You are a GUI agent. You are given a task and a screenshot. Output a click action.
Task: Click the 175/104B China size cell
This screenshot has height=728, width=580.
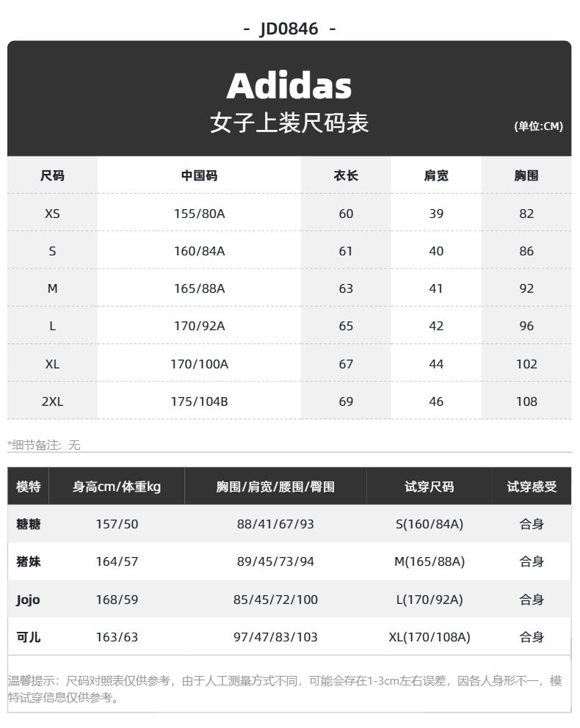199,401
